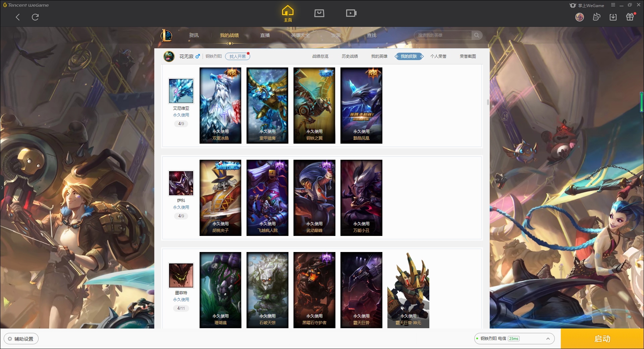Click the 艾尼维亚 4/9 skin count badge
The height and width of the screenshot is (349, 644).
(181, 124)
